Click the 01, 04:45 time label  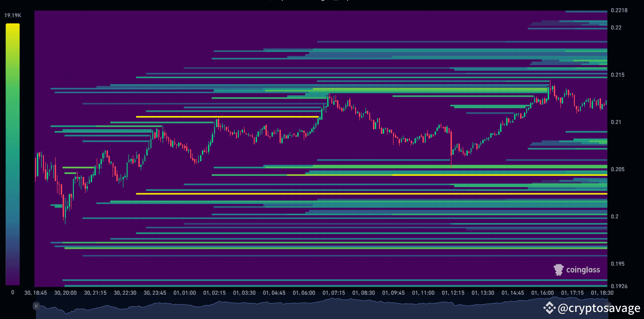274,293
